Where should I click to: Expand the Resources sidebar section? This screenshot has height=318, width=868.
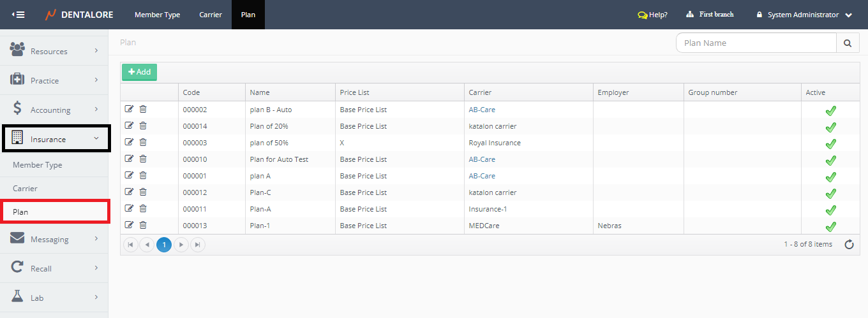tap(54, 51)
